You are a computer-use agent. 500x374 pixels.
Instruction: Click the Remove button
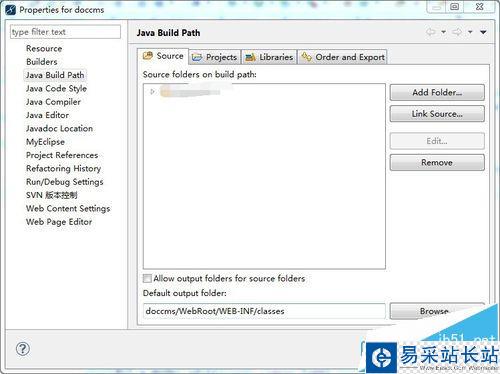[x=437, y=162]
